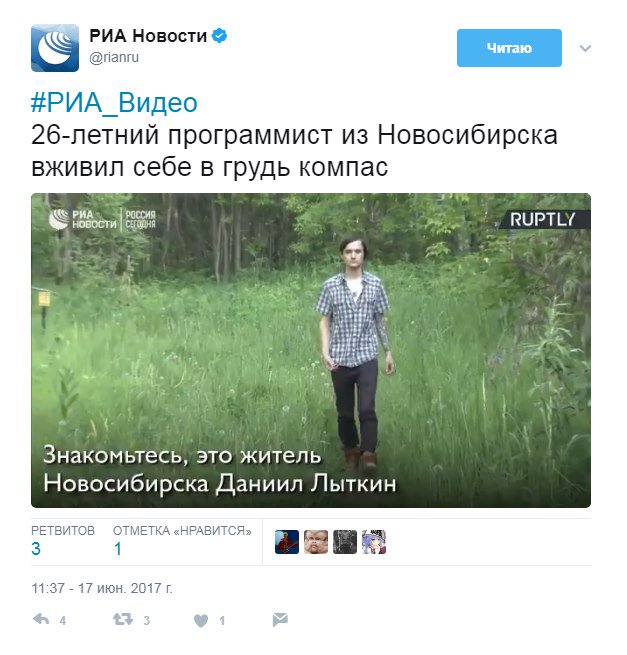Viewport: 627px width, 655px height.
Task: Open the first liker's avatar thumbnail
Action: coord(287,542)
